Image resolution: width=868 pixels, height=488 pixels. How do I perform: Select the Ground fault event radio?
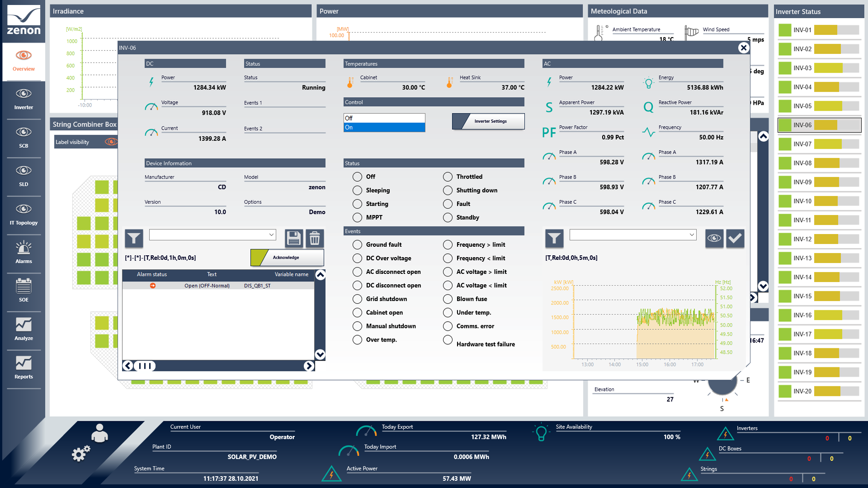click(357, 244)
